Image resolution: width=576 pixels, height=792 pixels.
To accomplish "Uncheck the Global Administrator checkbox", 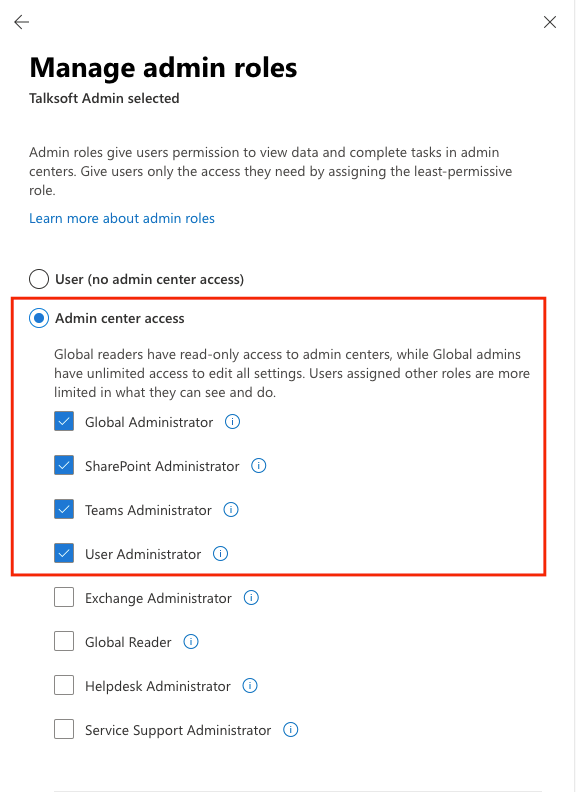I will (64, 421).
